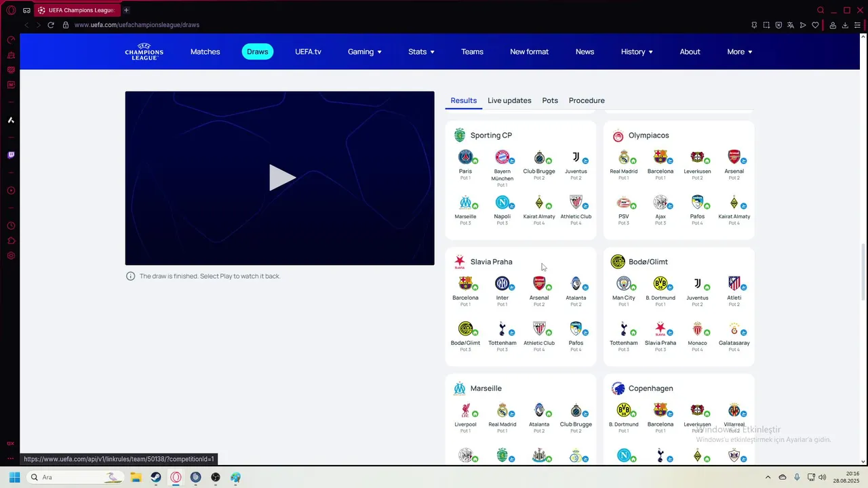
Task: Click the heart bookmark icon in address bar
Action: 815,25
